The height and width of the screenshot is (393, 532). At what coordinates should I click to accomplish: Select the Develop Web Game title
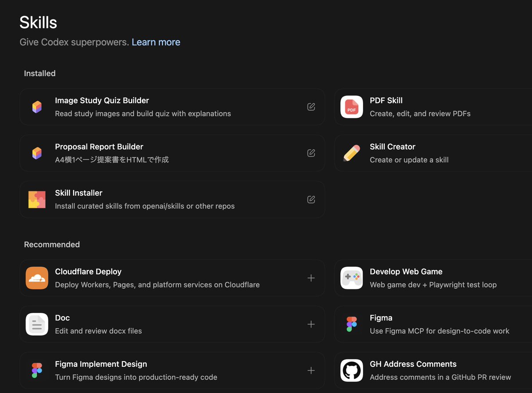coord(406,272)
